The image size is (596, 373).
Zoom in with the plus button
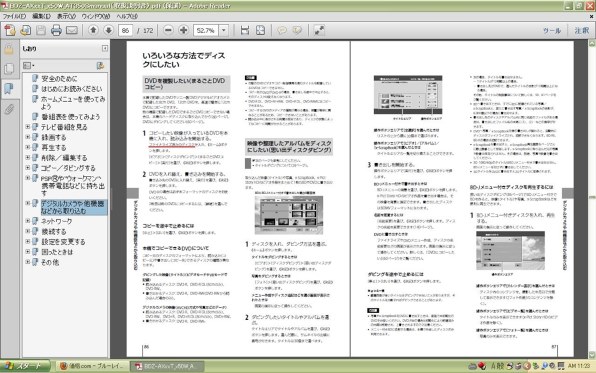tap(184, 30)
